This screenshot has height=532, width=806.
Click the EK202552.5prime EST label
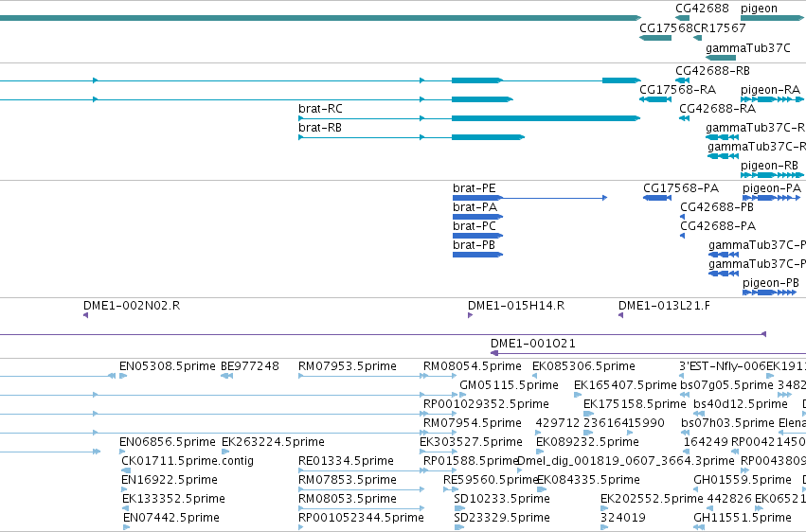coord(652,500)
